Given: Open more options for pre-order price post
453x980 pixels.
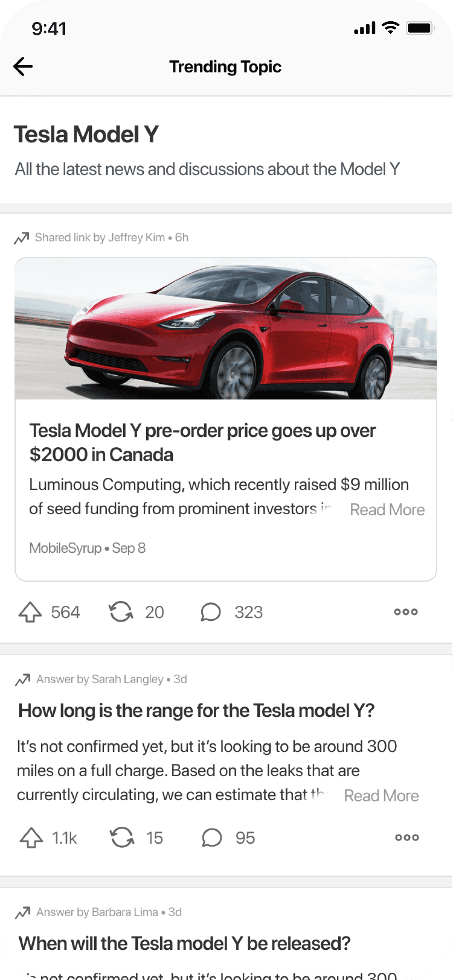Looking at the screenshot, I should 405,612.
